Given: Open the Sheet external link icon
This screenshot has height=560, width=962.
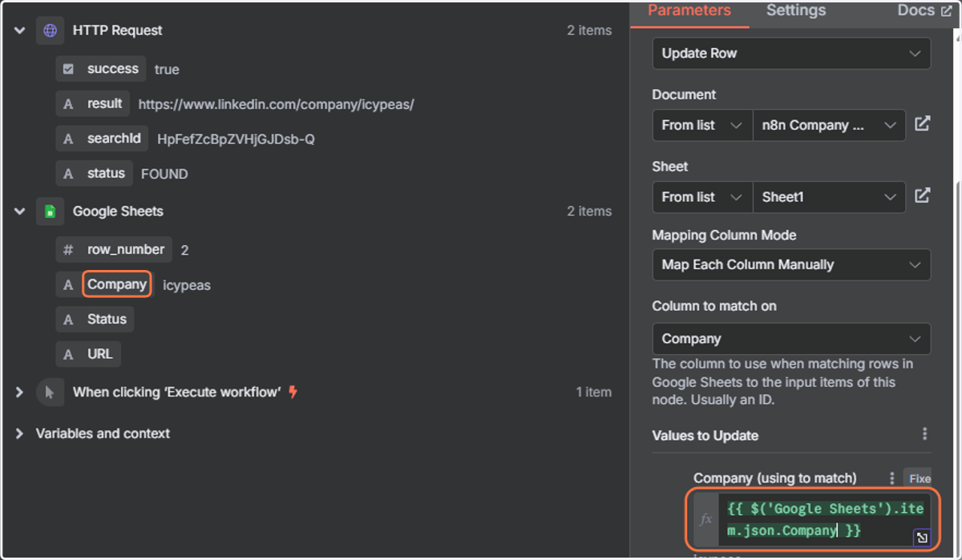Looking at the screenshot, I should coord(923,195).
